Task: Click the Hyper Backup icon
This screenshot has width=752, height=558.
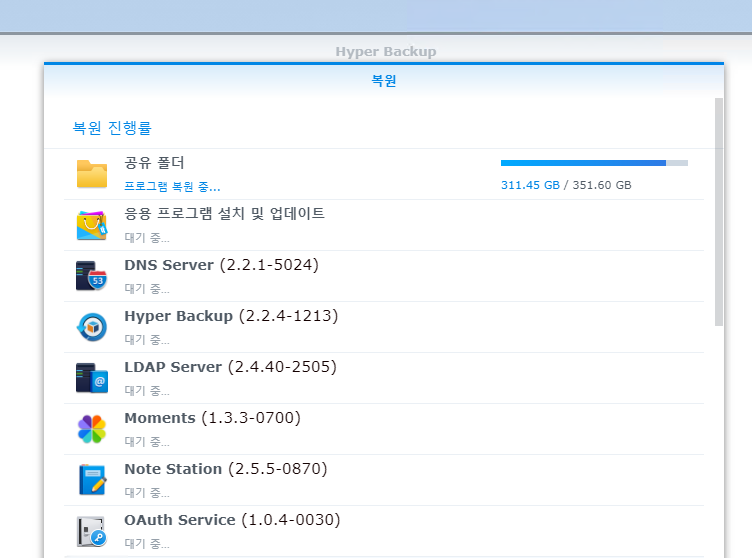Action: point(92,327)
